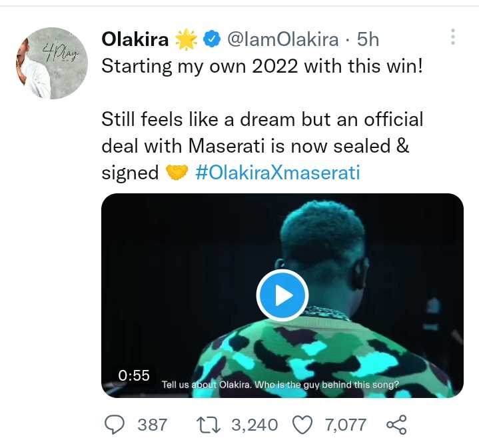Open the tweet's more options menu

pyautogui.click(x=453, y=37)
